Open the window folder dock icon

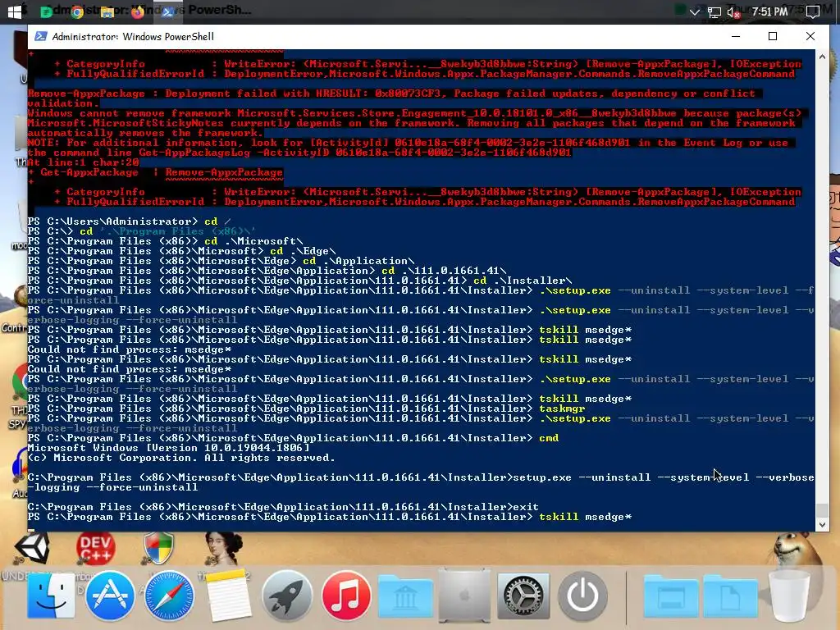[x=671, y=596]
